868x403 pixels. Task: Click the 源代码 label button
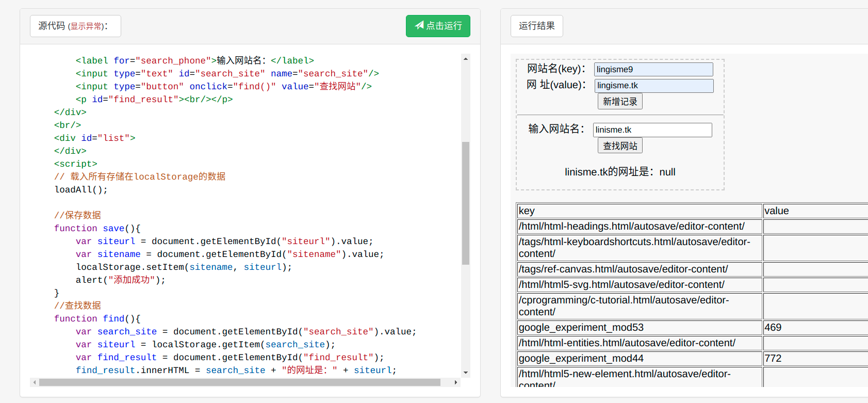[75, 26]
